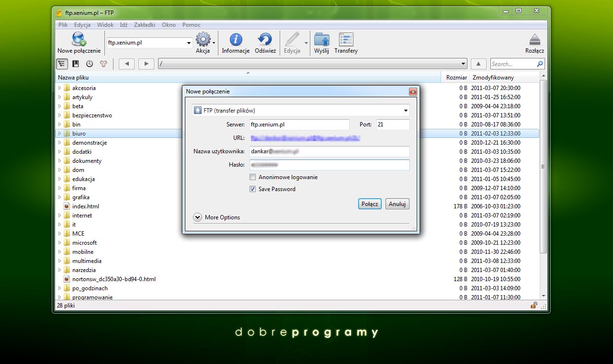
Task: Select the biuro folder row
Action: coord(297,134)
